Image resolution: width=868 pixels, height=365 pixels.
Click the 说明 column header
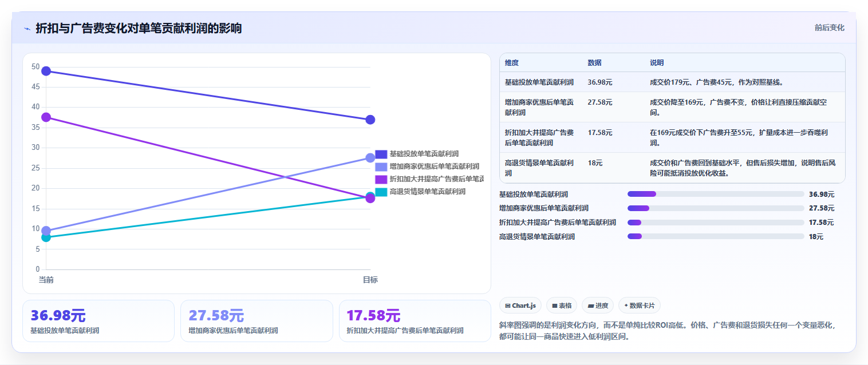coord(657,62)
